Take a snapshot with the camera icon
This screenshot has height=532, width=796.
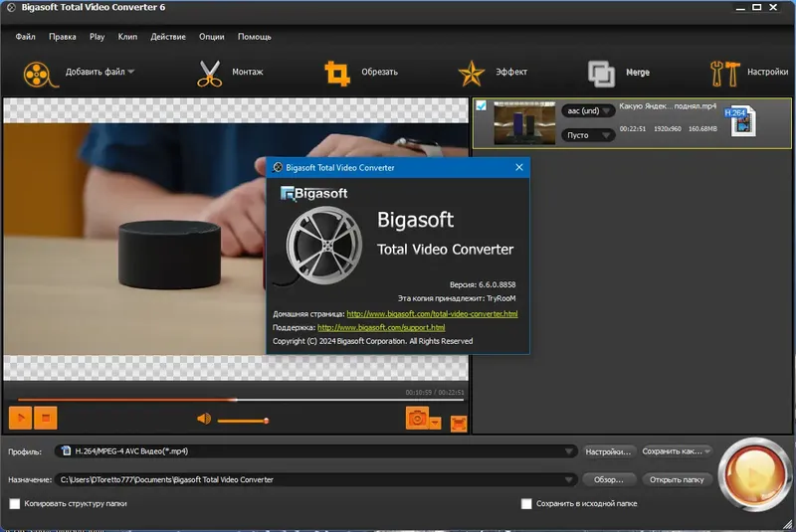click(x=417, y=419)
